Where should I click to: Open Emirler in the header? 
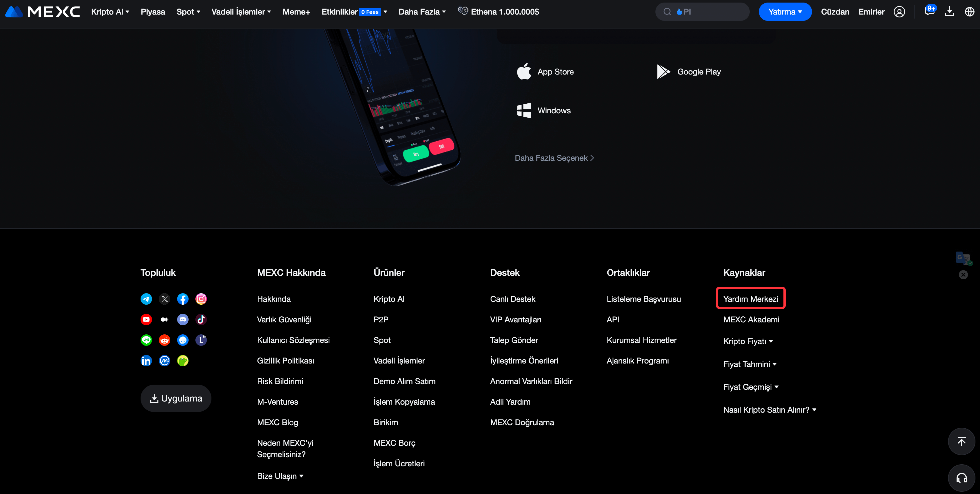point(871,12)
